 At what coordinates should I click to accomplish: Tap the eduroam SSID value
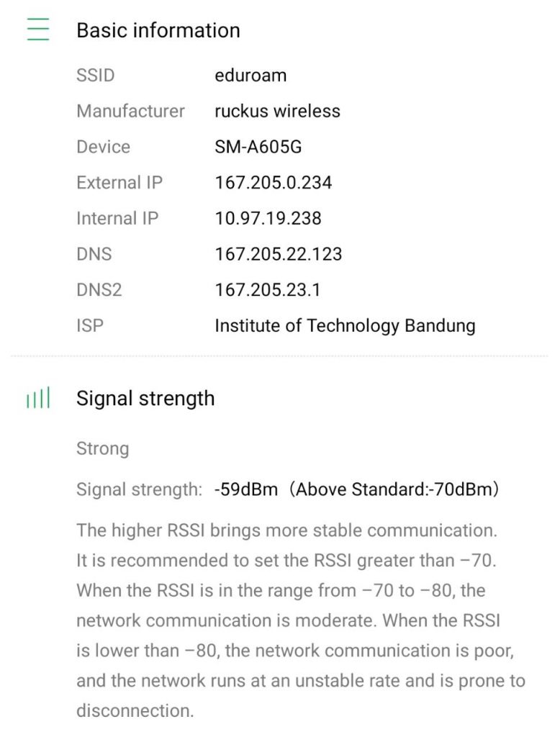pyautogui.click(x=250, y=76)
